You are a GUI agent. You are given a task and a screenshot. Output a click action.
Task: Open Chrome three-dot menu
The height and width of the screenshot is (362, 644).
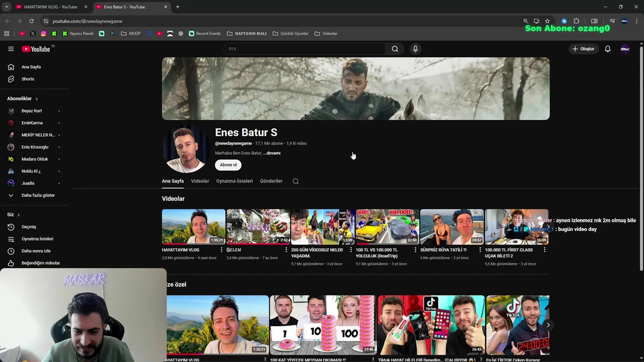point(637,21)
